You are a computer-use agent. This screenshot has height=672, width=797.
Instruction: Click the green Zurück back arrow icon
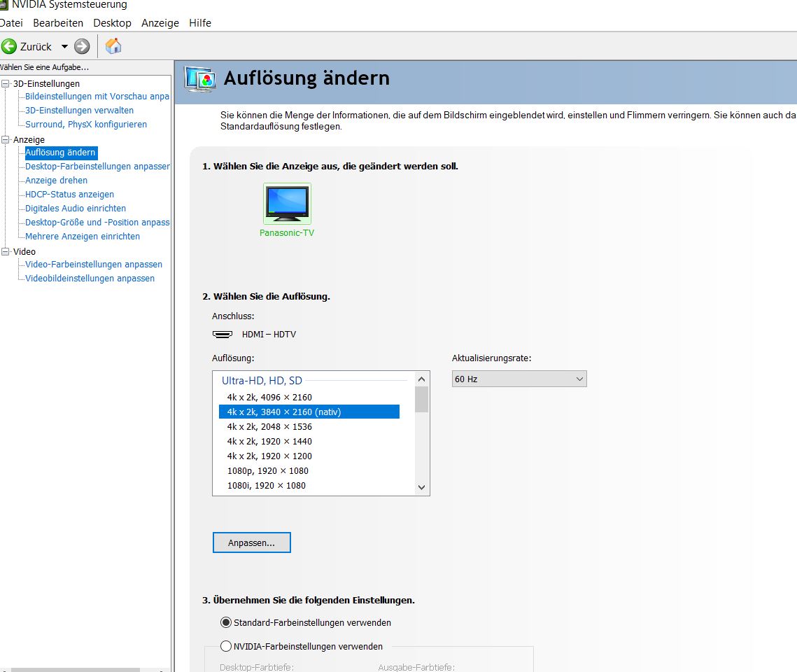[8, 46]
